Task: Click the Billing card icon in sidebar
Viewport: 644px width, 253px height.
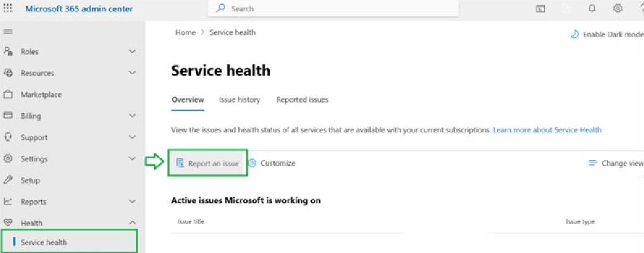Action: coord(8,116)
